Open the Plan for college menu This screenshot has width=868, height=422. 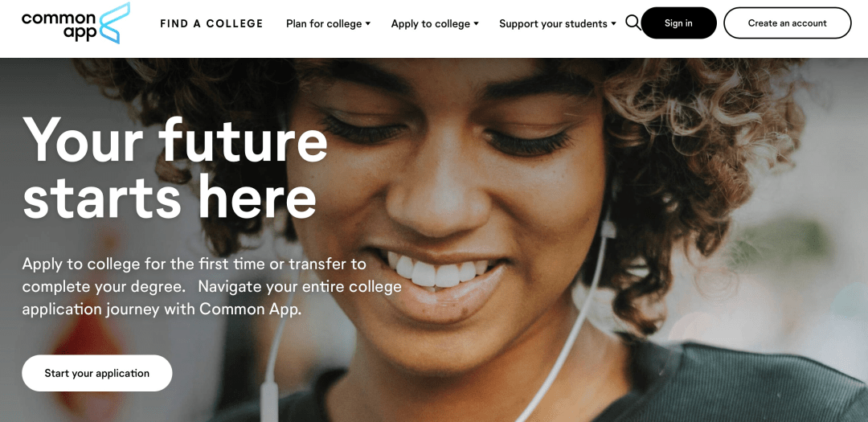click(328, 24)
